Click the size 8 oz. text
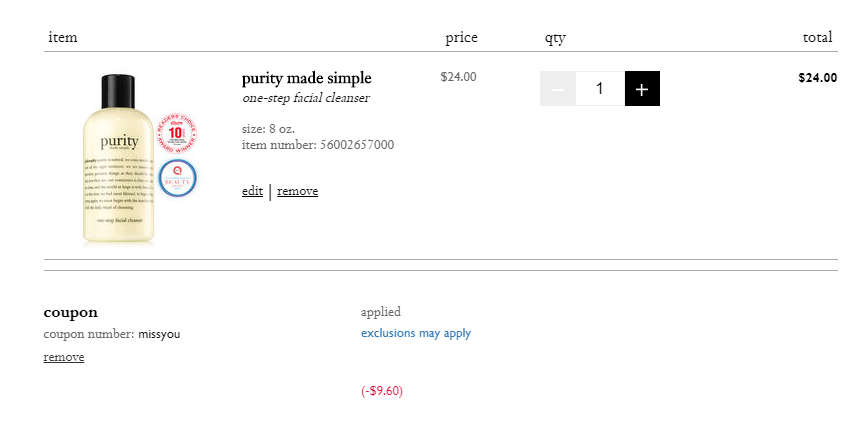Image resolution: width=860 pixels, height=425 pixels. pyautogui.click(x=268, y=129)
